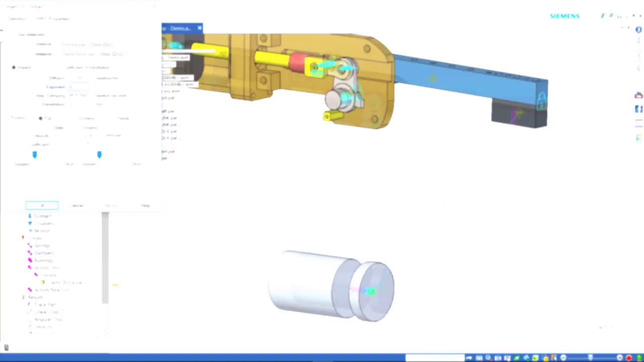Click the white cylinder part in viewport
Viewport: 644px width, 362px height.
(x=332, y=286)
